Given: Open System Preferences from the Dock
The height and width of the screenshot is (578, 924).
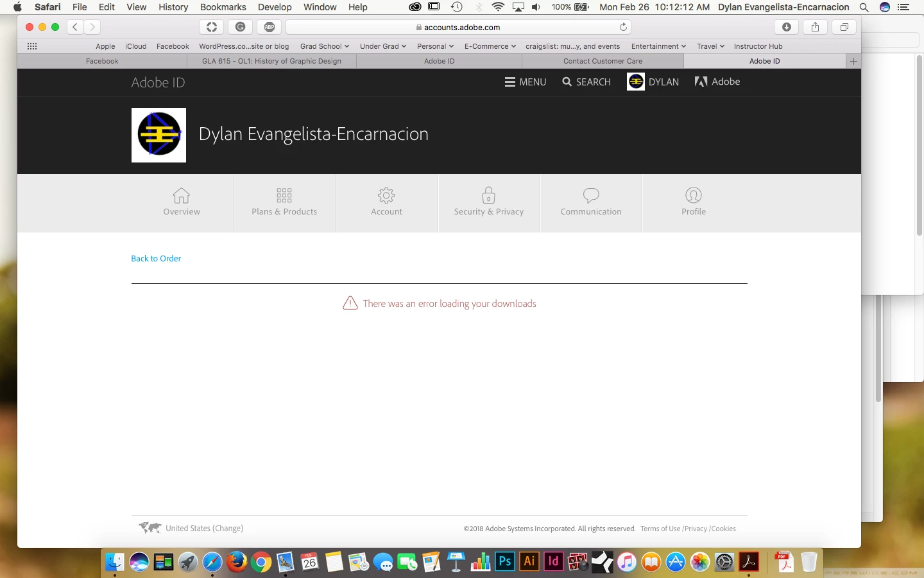Looking at the screenshot, I should click(724, 562).
